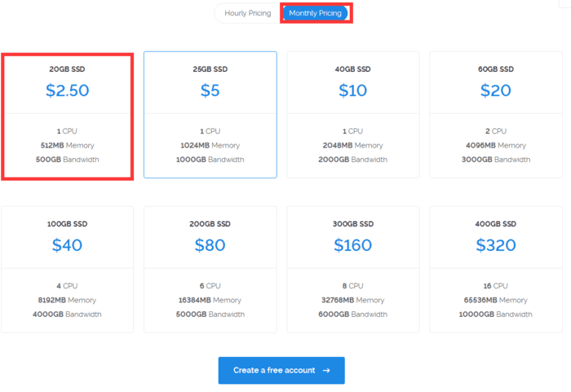Pick the 100GB SSD $40 plan

(x=68, y=269)
